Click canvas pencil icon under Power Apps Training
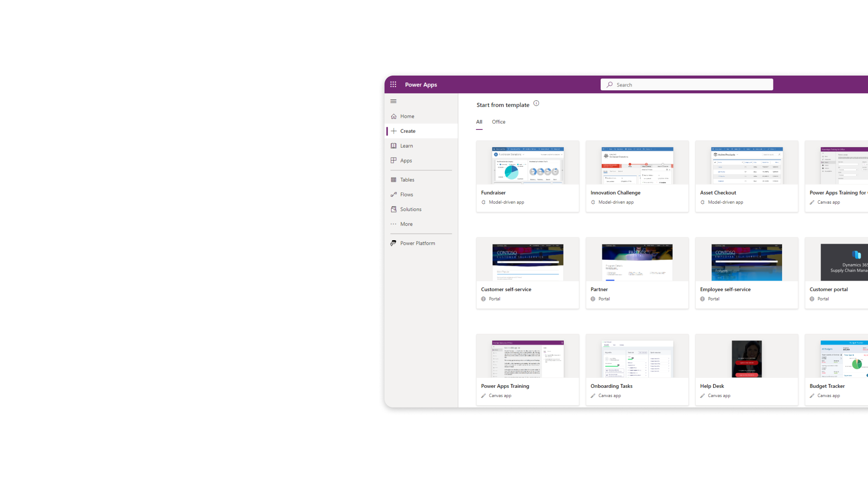 coord(483,396)
